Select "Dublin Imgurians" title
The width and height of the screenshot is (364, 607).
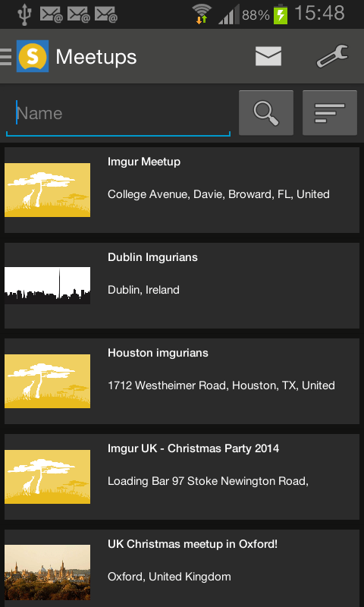[x=152, y=257]
